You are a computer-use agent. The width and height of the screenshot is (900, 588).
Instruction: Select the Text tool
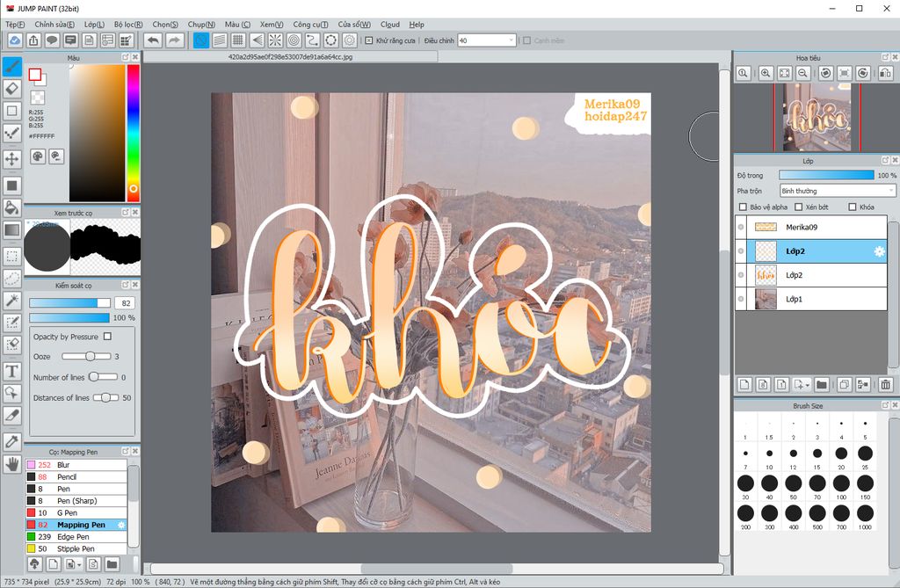pos(12,371)
